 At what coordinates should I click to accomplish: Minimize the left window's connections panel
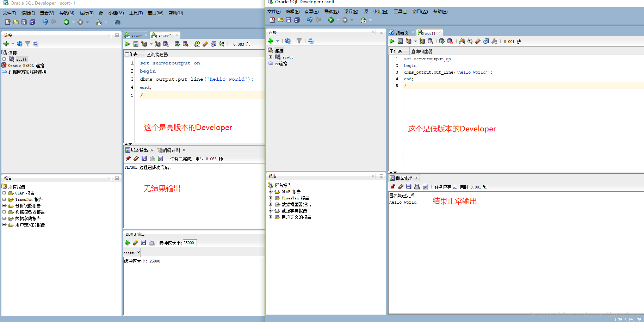117,35
